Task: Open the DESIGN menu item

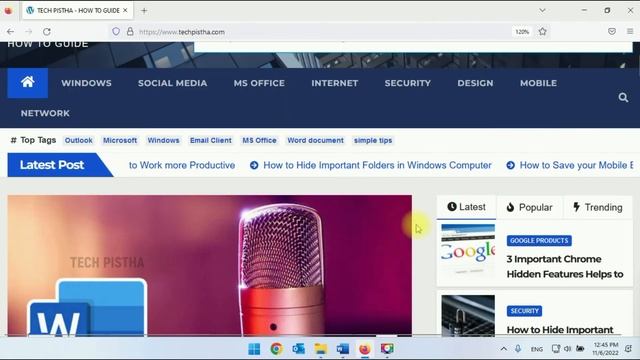Action: (475, 83)
